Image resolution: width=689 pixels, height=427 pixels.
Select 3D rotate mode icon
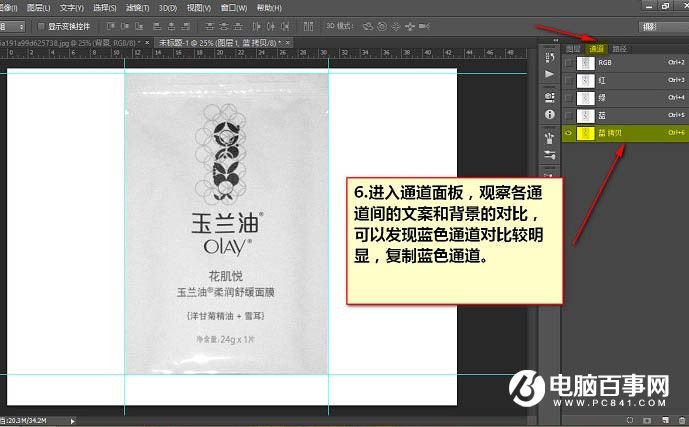(x=367, y=26)
